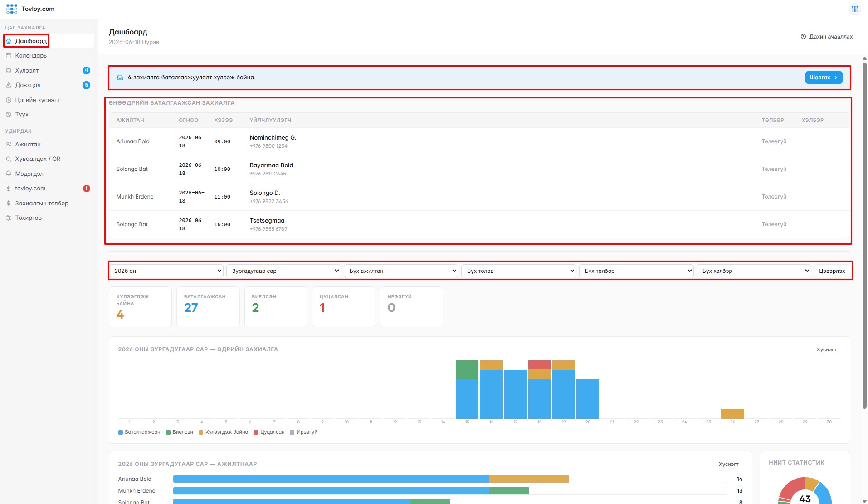Click the red alert badge on tovloy.com

tap(86, 189)
